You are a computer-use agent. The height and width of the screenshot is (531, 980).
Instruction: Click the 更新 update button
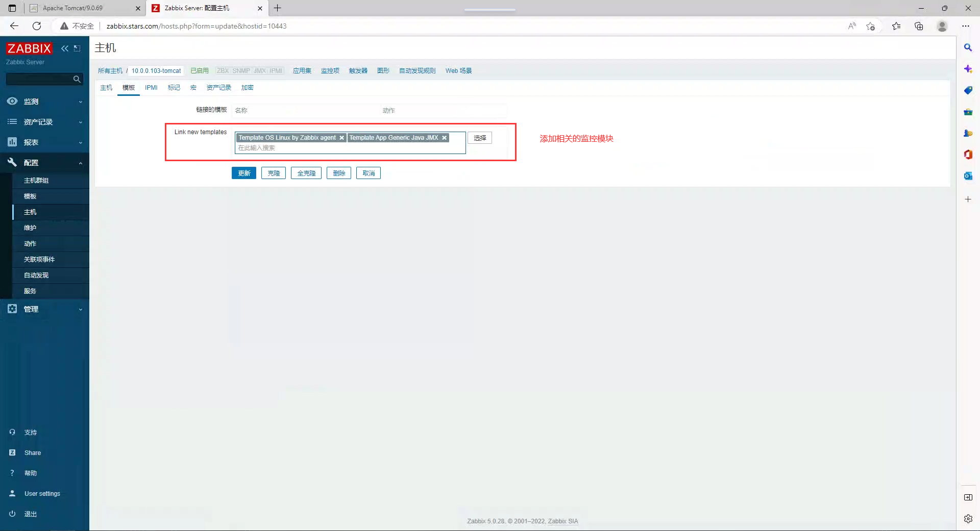(x=244, y=173)
